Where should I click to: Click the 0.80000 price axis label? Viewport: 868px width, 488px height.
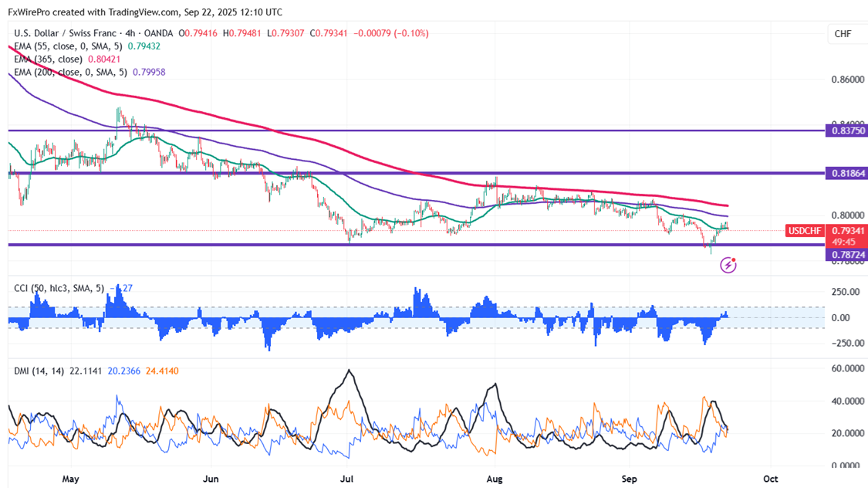[847, 215]
